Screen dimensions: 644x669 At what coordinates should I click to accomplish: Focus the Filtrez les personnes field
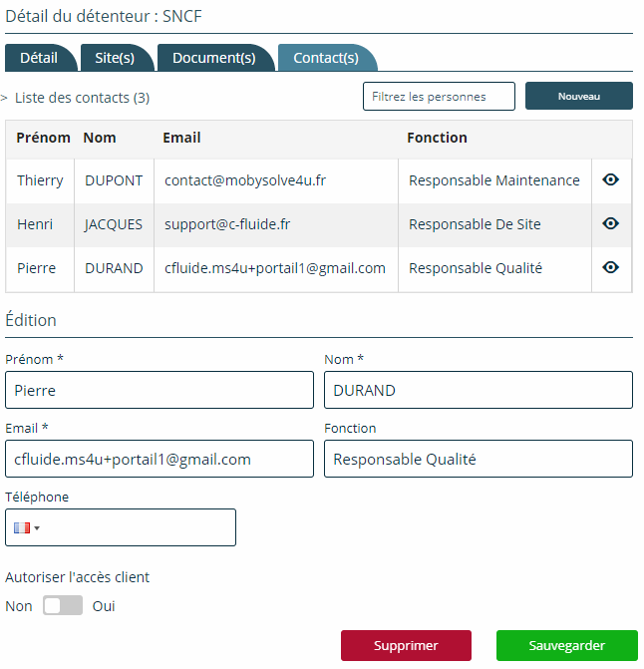pyautogui.click(x=439, y=97)
